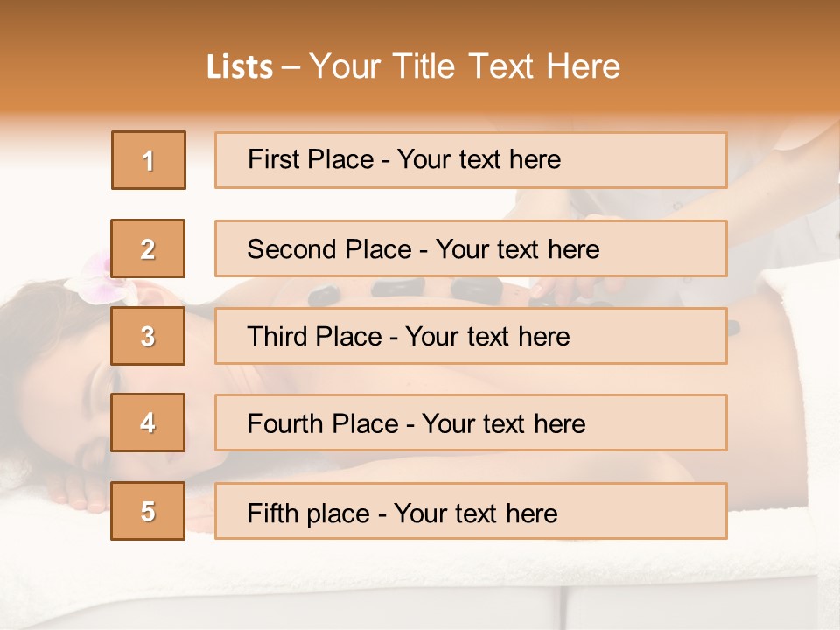Click the words "First Place"
The image size is (840, 630).
pyautogui.click(x=311, y=159)
